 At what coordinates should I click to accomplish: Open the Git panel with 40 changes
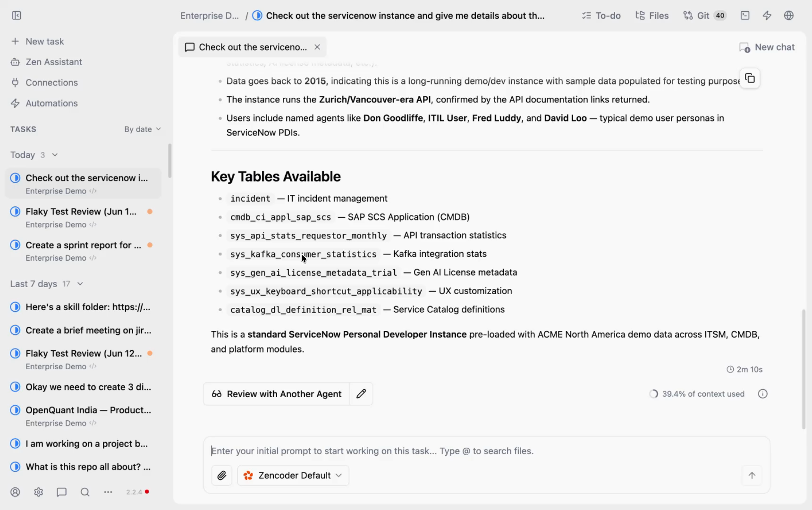coord(704,16)
